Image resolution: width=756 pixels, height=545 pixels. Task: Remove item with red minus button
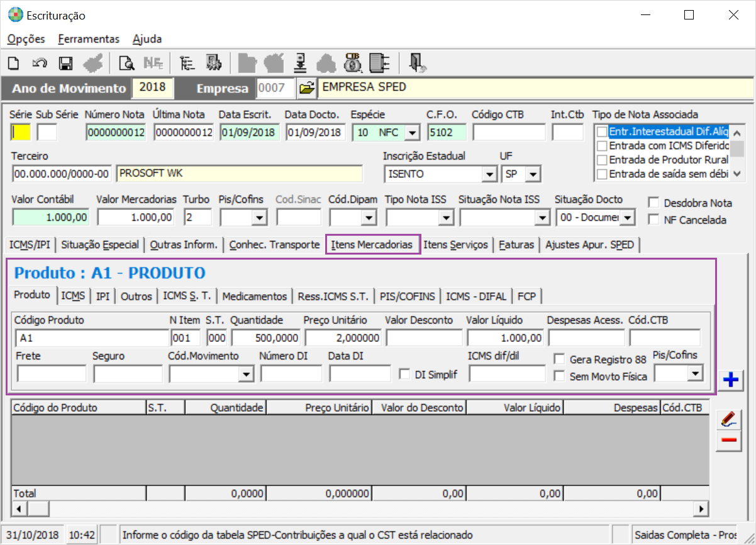point(730,440)
